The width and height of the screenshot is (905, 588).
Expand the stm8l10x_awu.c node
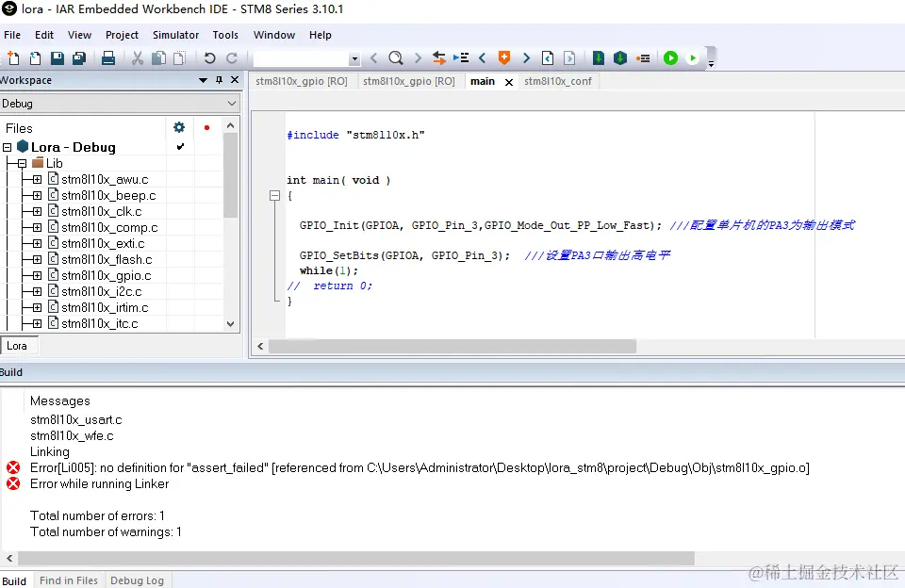coord(37,179)
